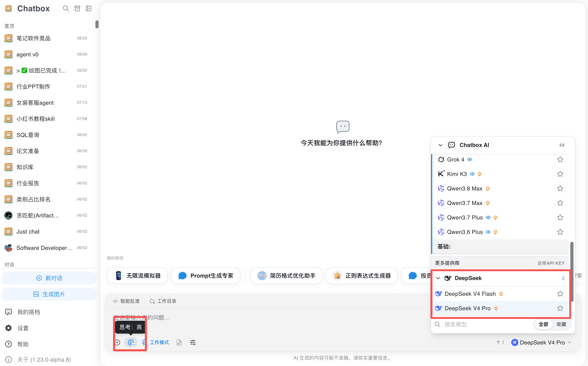This screenshot has height=366, width=588.
Task: Star the Qwen3.7 Max model
Action: [x=560, y=203]
